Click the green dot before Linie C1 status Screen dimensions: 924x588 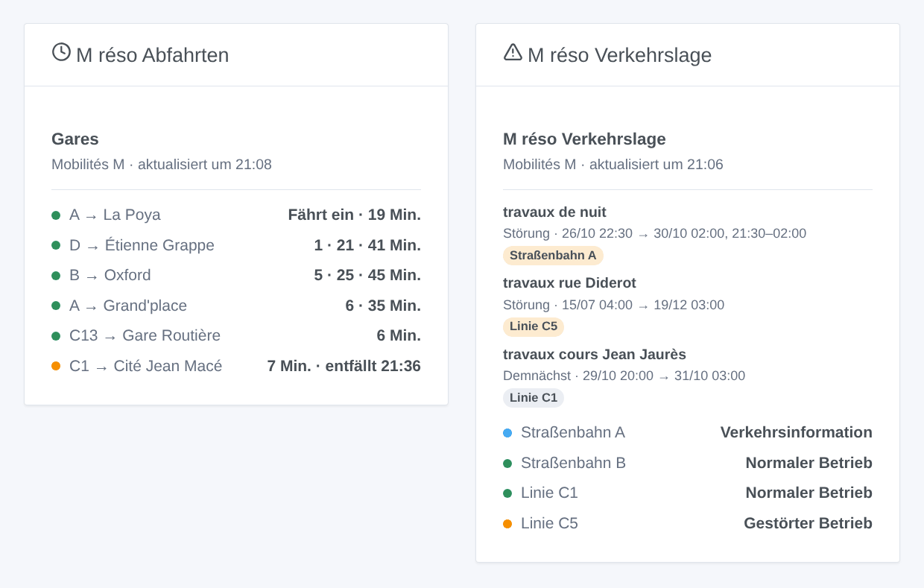[507, 493]
